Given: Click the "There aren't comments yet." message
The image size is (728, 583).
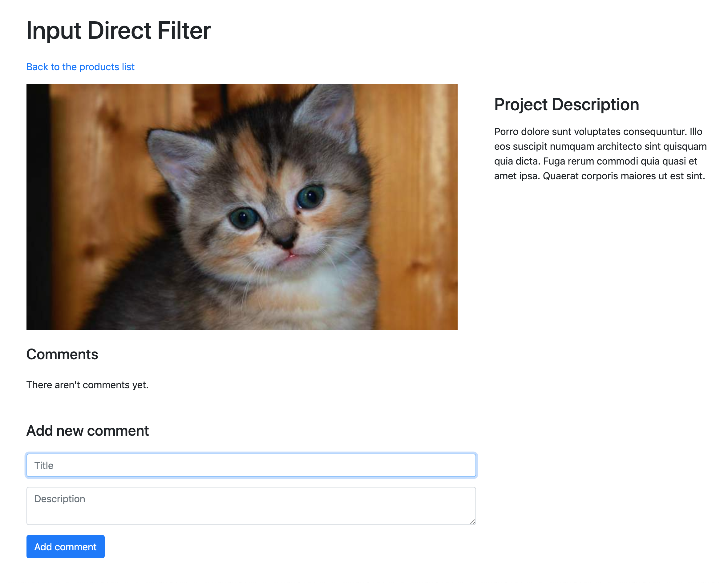Looking at the screenshot, I should 87,385.
